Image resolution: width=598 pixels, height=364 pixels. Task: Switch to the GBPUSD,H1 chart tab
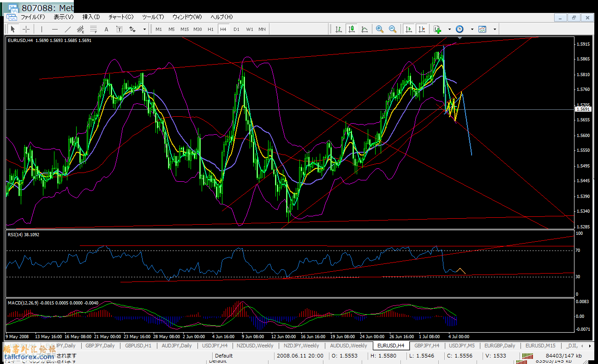(138, 346)
